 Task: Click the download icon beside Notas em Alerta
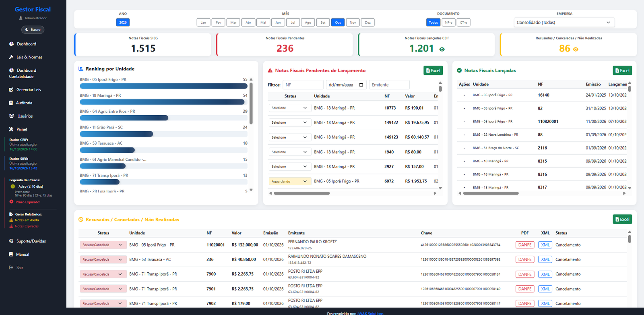pos(11,220)
